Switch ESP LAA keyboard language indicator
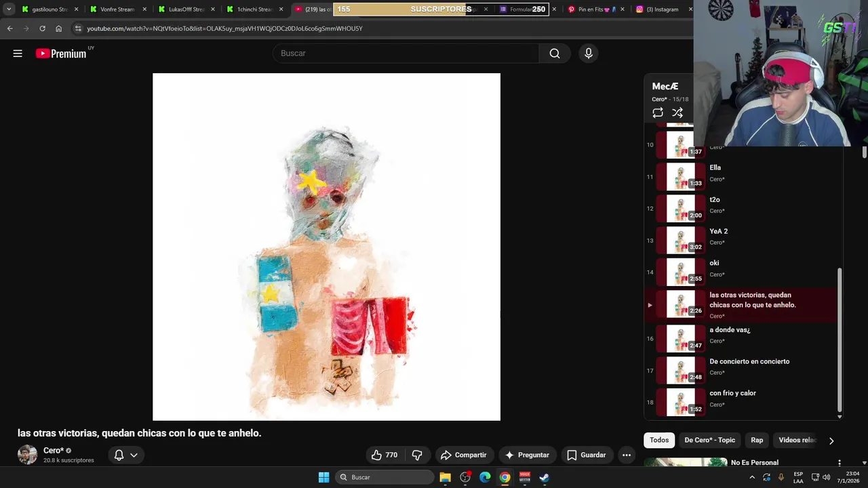The height and width of the screenshot is (488, 868). tap(798, 477)
